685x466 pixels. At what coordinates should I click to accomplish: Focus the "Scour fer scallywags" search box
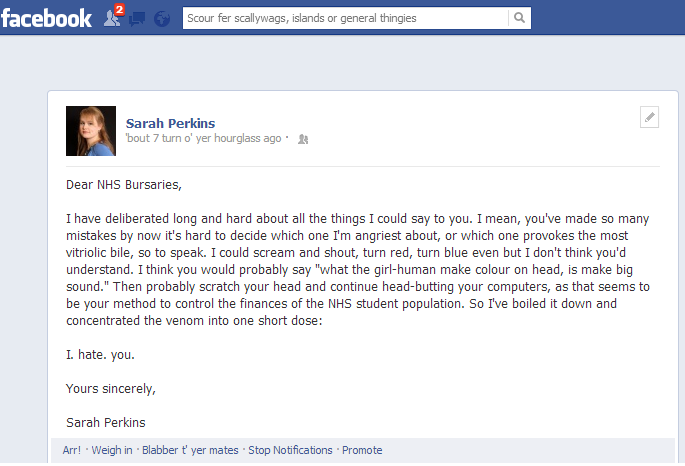point(345,18)
